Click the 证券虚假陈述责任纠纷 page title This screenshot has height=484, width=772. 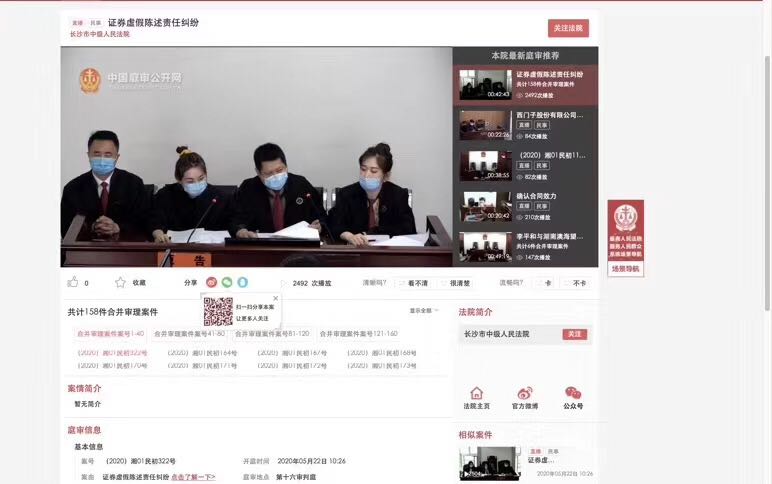click(x=153, y=23)
